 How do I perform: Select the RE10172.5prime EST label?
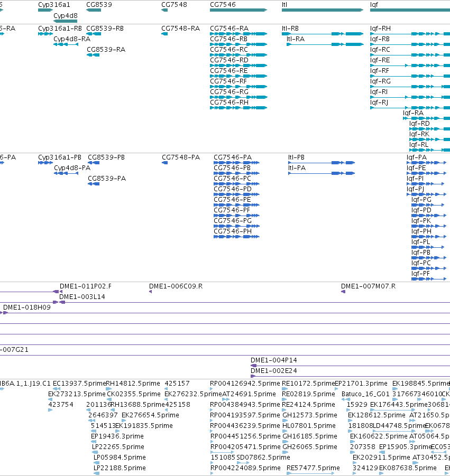click(308, 384)
